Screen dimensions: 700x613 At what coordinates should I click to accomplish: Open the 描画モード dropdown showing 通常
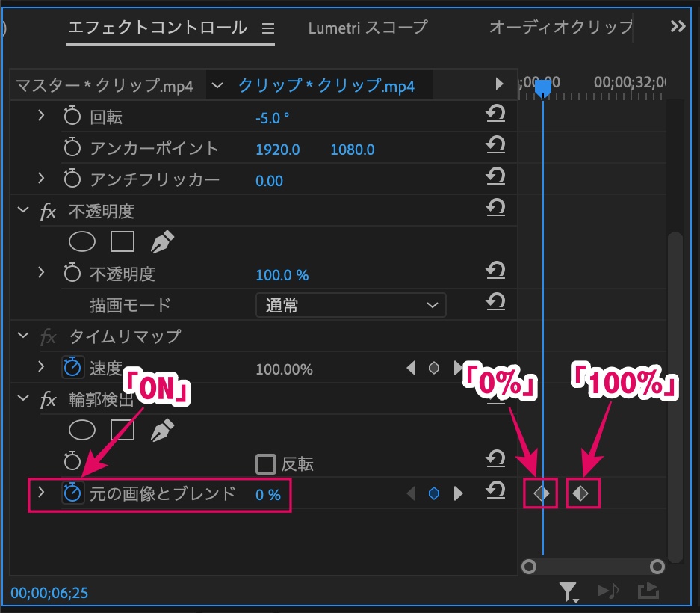[x=351, y=305]
